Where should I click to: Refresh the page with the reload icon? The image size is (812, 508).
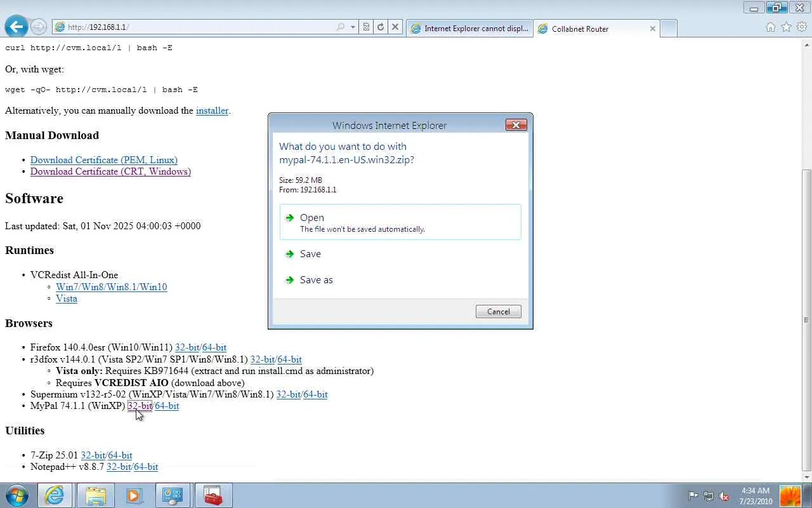click(x=381, y=27)
